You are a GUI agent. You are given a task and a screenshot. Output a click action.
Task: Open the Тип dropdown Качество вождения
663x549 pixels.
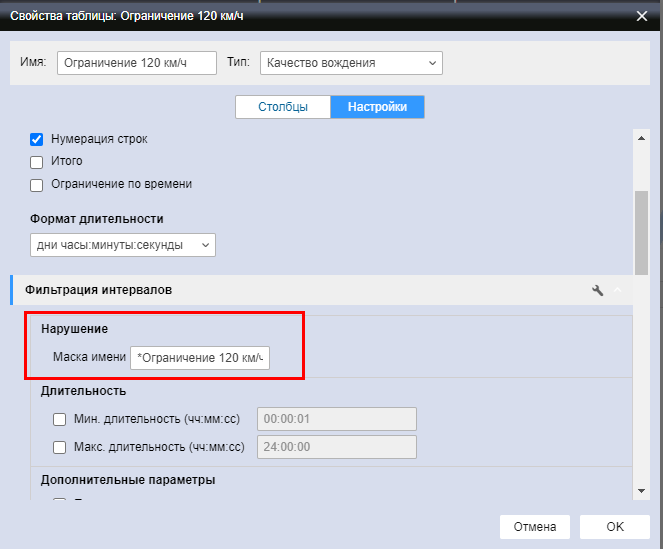(351, 63)
